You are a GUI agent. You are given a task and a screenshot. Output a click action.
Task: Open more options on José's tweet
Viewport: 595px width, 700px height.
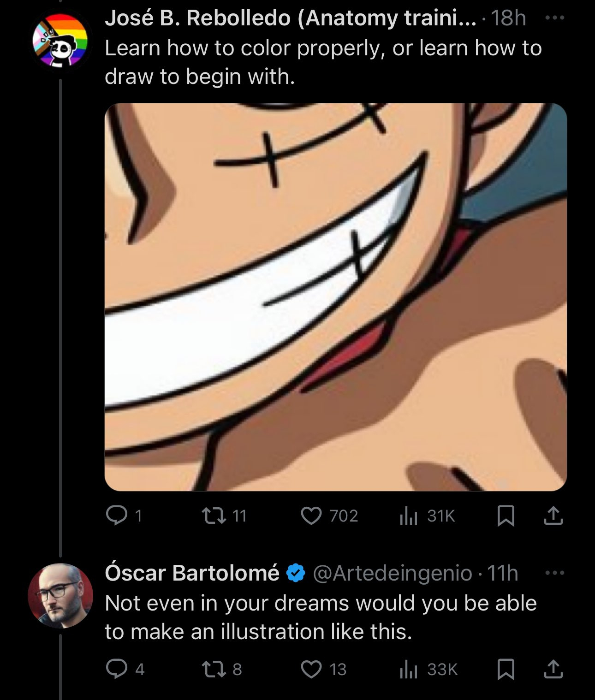point(554,18)
